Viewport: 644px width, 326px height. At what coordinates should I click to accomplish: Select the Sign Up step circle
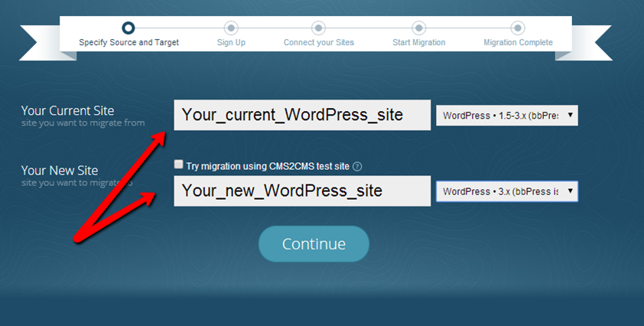click(231, 28)
